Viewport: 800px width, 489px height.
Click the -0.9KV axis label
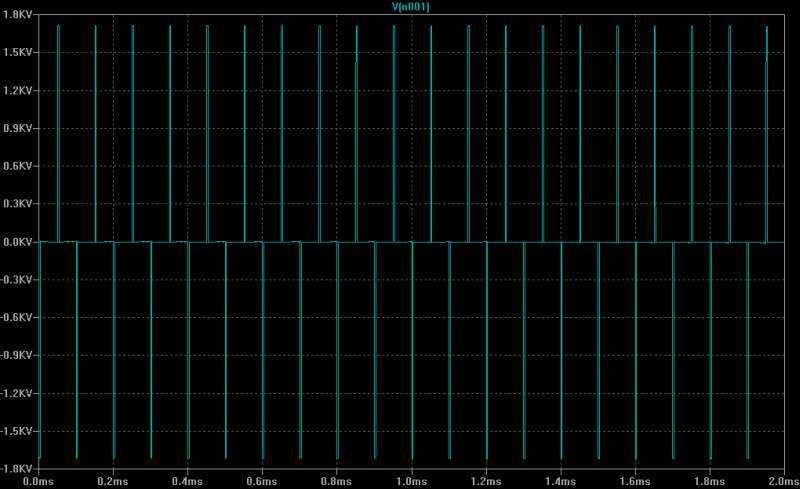[x=16, y=355]
